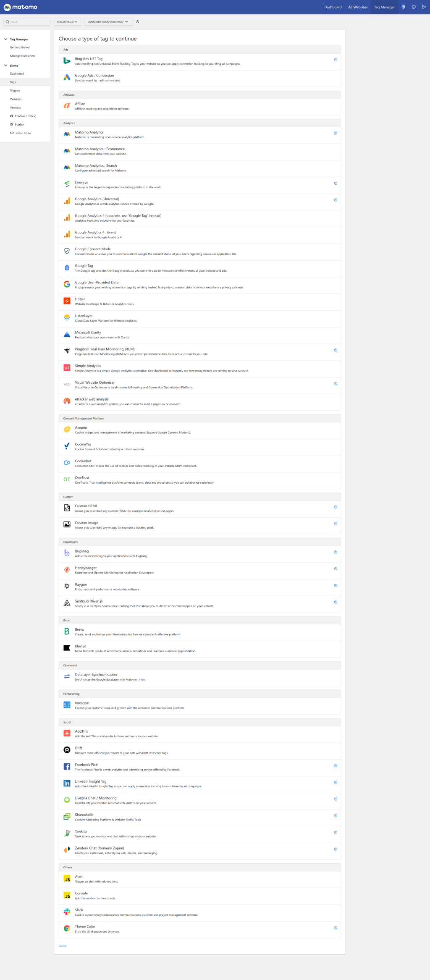
Task: Choose the Facebook Pixel icon
Action: pos(67,767)
